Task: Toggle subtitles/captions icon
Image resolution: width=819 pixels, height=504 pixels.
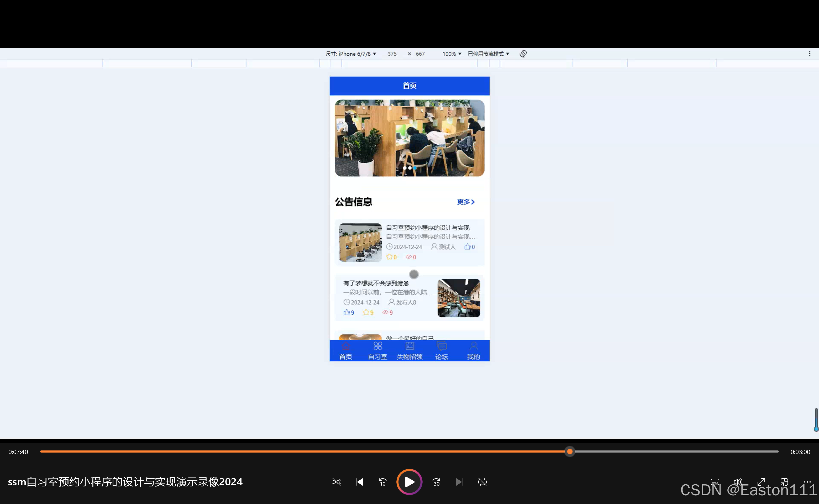Action: click(x=715, y=482)
